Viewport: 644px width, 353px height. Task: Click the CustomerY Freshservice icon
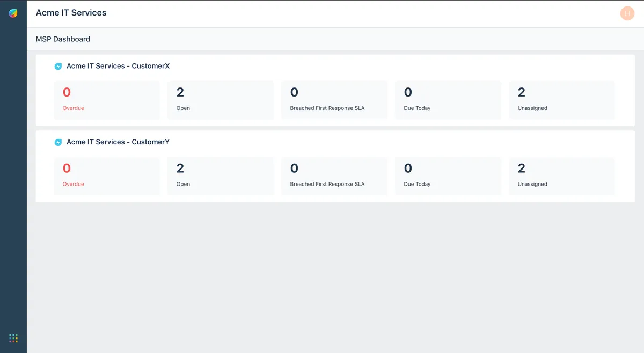58,143
